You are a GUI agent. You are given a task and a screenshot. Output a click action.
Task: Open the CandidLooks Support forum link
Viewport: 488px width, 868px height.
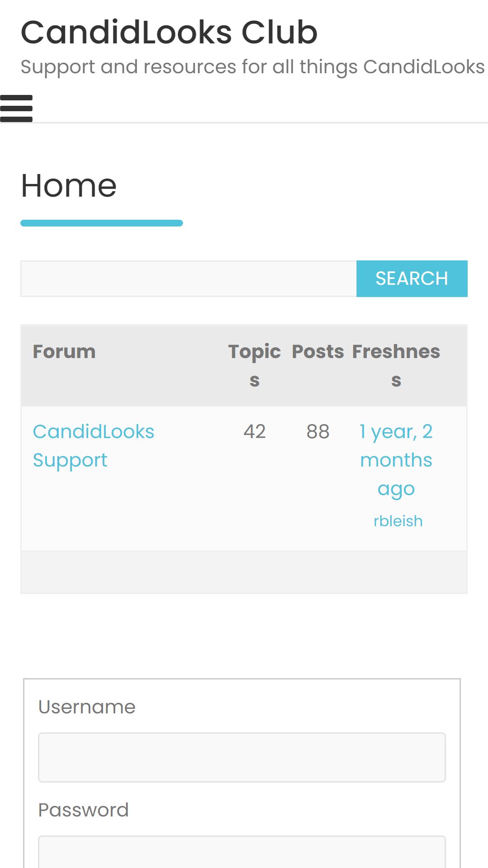(x=94, y=446)
